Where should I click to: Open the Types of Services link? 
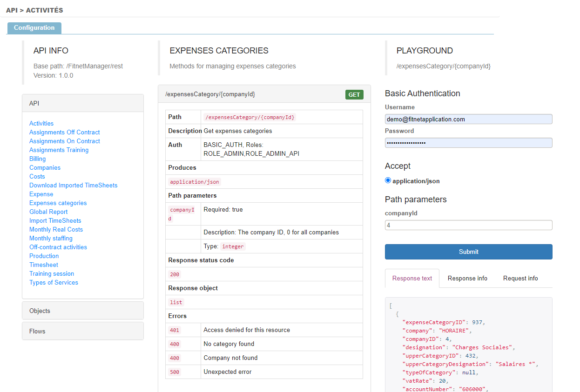[x=54, y=282]
